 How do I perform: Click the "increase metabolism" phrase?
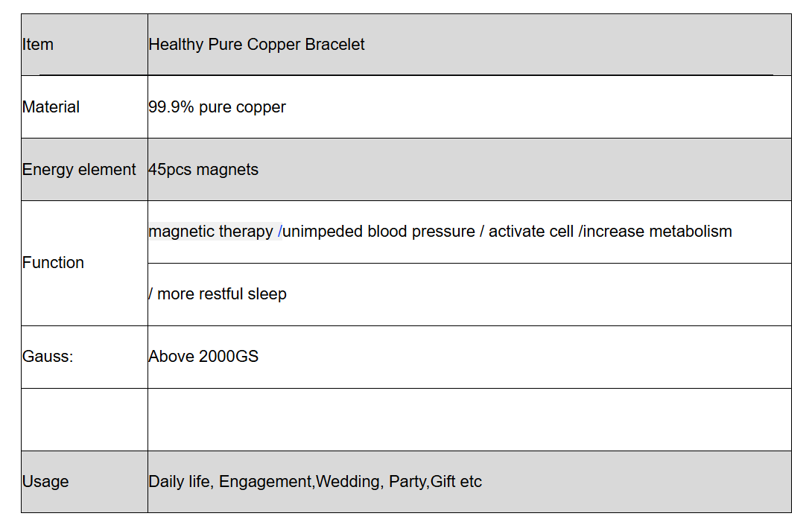pyautogui.click(x=658, y=232)
